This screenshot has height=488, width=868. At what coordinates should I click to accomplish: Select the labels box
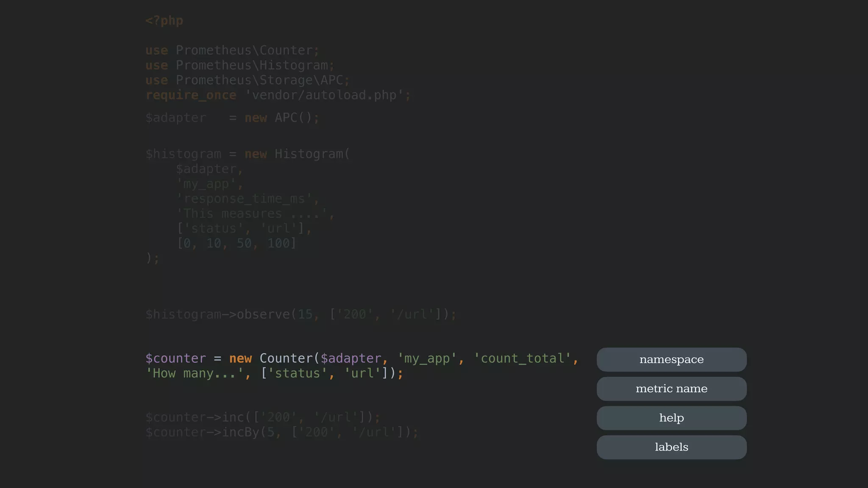pyautogui.click(x=671, y=447)
